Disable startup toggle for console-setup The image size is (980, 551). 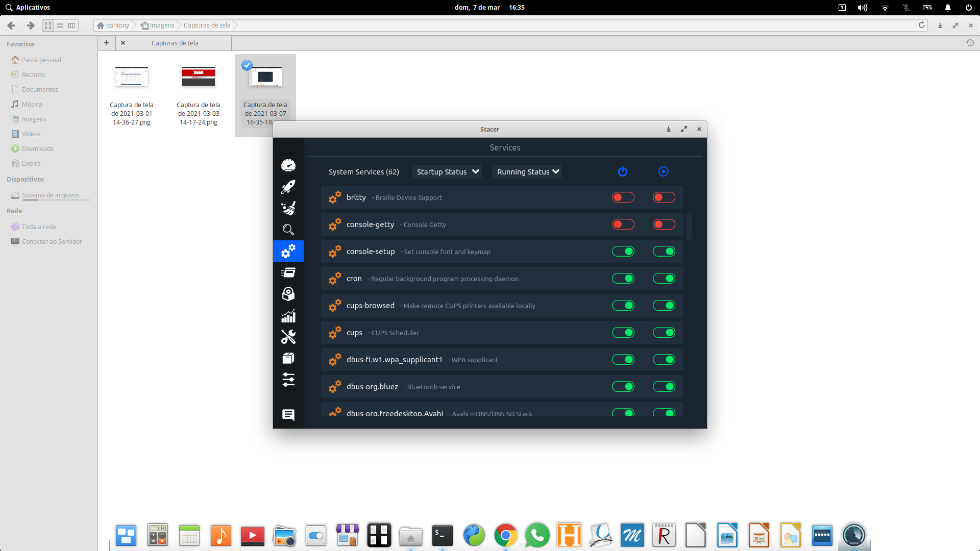[623, 252]
